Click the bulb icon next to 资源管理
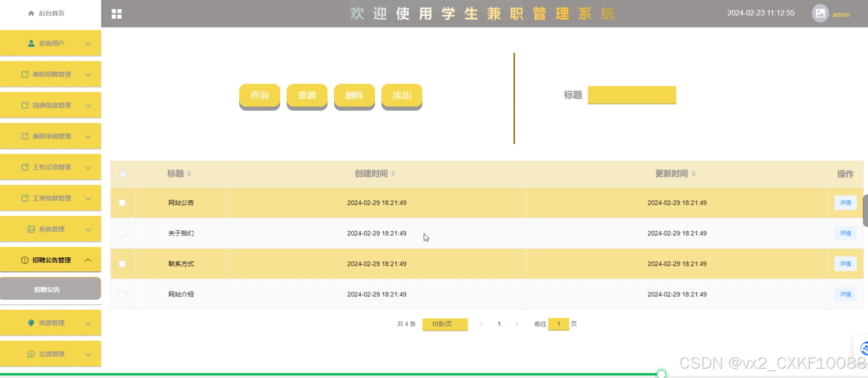The height and width of the screenshot is (378, 868). (x=31, y=323)
